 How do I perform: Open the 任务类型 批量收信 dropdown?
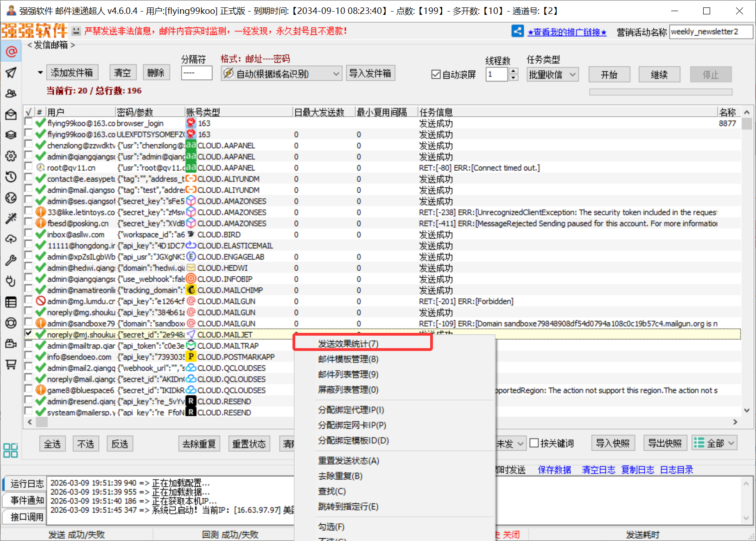click(553, 75)
